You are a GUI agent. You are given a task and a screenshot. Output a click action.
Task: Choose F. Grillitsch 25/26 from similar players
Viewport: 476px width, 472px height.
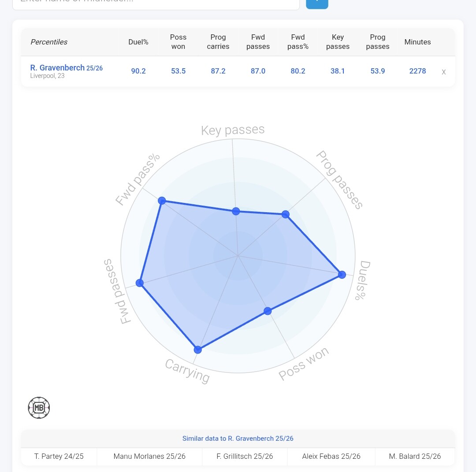[x=245, y=456]
